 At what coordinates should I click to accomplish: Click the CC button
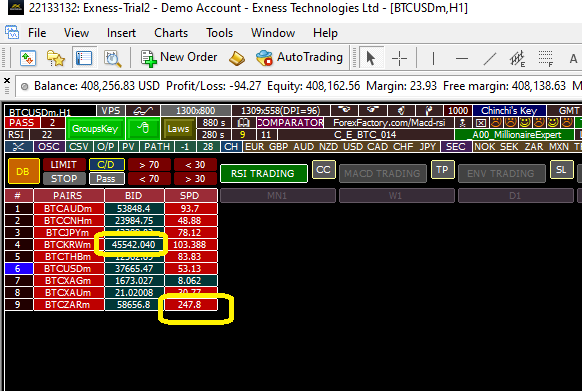[x=323, y=170]
